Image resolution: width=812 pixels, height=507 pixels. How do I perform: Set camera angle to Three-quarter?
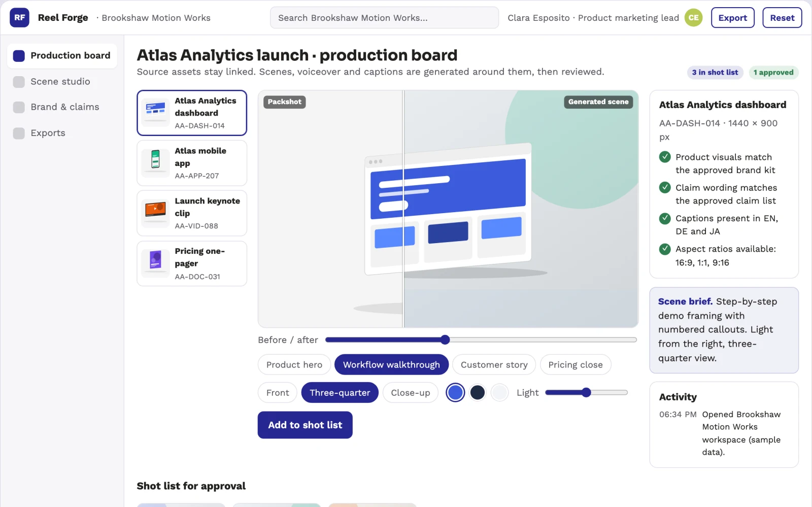point(340,392)
